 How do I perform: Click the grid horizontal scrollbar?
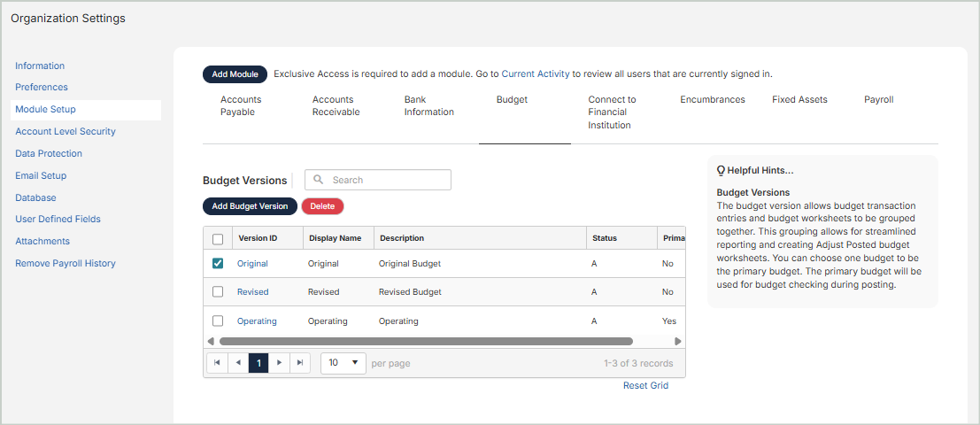(x=425, y=341)
